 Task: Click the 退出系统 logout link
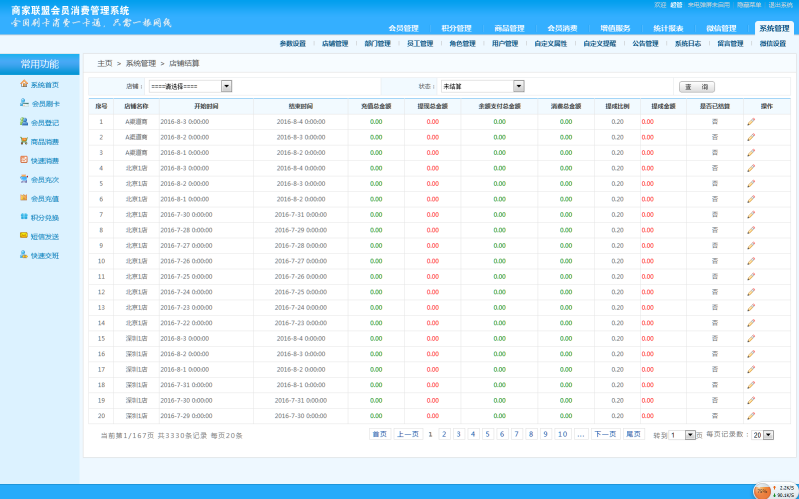point(780,5)
